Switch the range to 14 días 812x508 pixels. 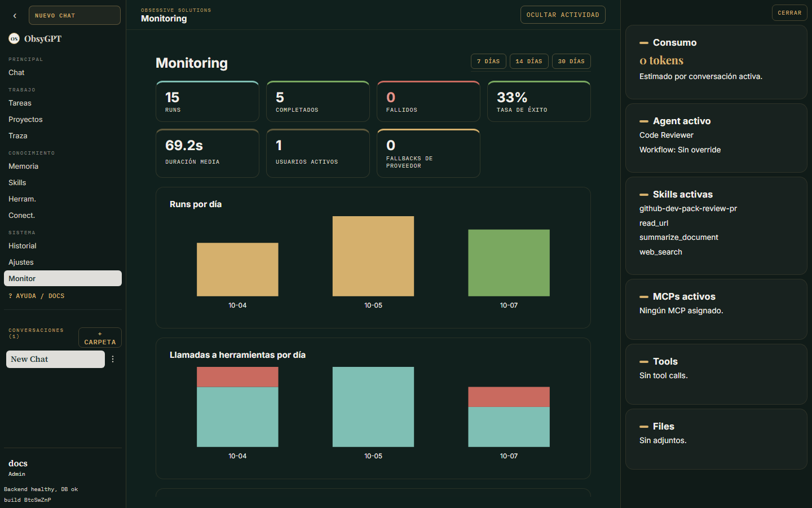(x=529, y=61)
